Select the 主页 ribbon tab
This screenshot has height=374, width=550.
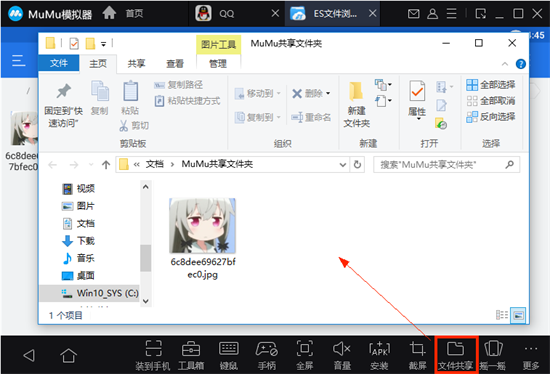point(98,64)
